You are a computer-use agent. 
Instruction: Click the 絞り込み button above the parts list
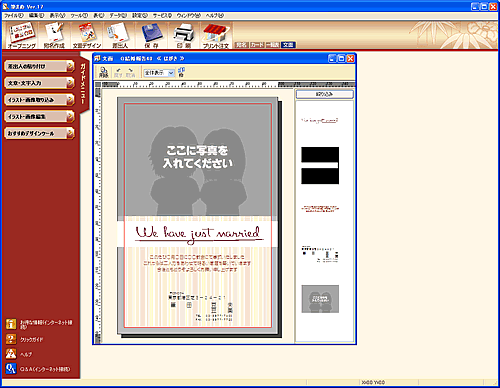click(x=324, y=94)
